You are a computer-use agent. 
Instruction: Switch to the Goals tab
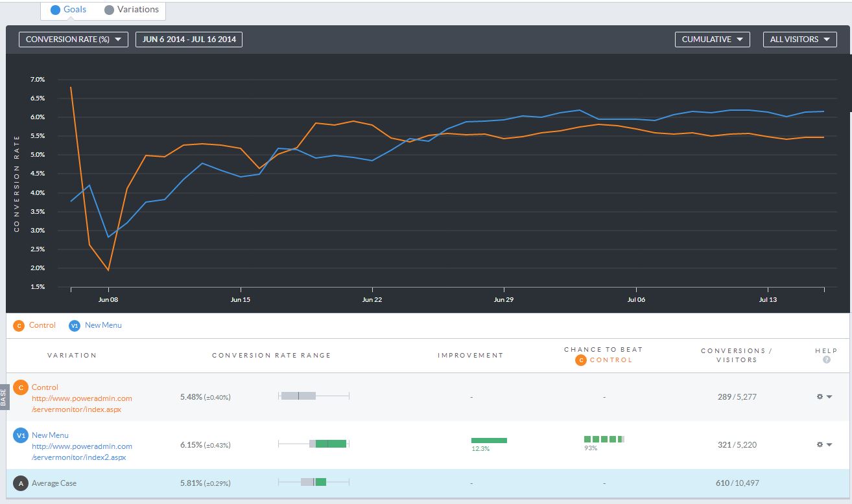pyautogui.click(x=68, y=10)
